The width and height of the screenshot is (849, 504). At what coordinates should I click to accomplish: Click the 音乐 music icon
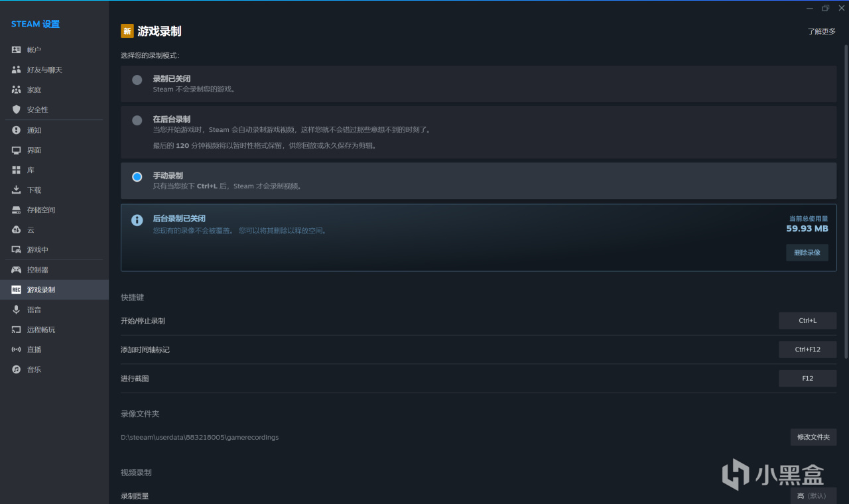pos(17,369)
